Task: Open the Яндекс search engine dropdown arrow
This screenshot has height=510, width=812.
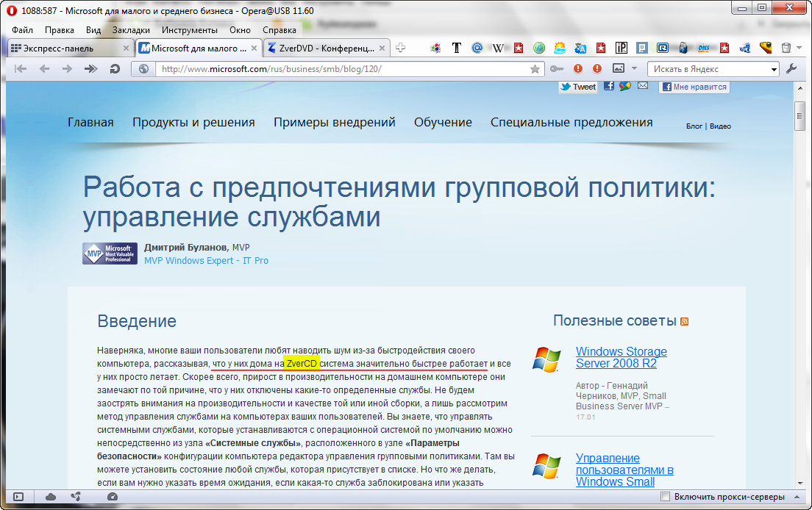Action: 774,69
